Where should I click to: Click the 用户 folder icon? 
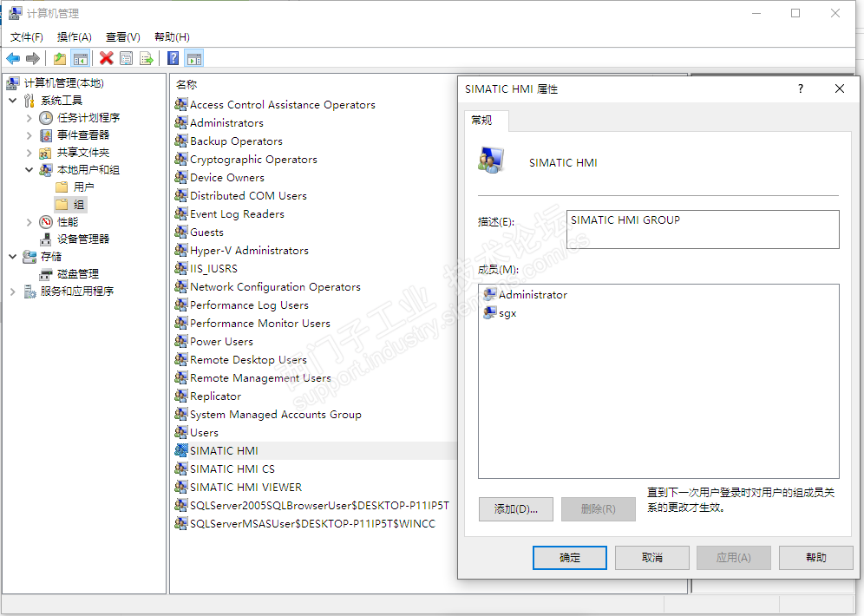point(62,187)
